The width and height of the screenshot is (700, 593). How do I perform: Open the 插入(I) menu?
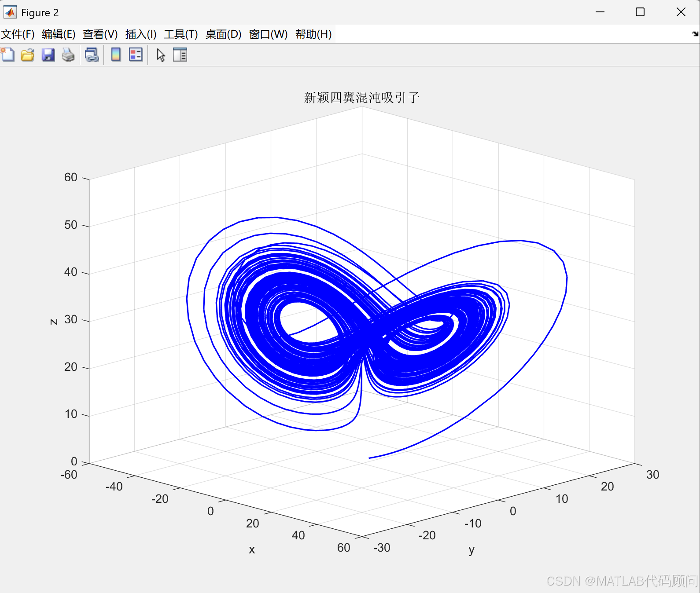click(141, 34)
